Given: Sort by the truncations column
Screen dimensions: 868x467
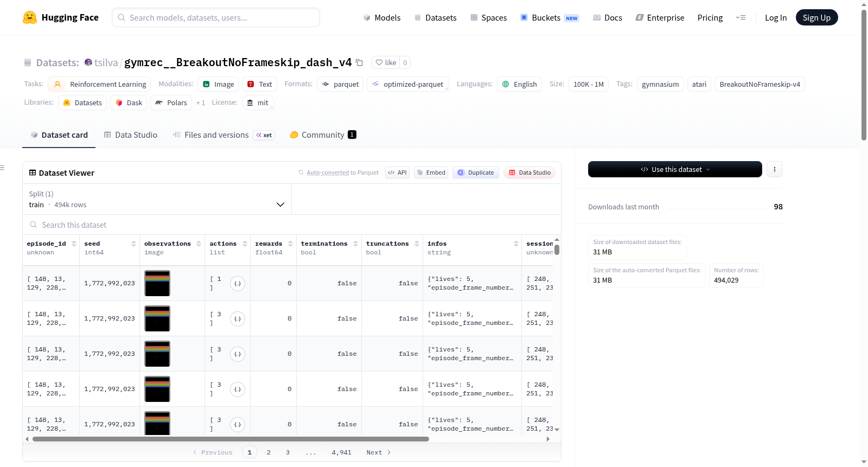Looking at the screenshot, I should (417, 244).
